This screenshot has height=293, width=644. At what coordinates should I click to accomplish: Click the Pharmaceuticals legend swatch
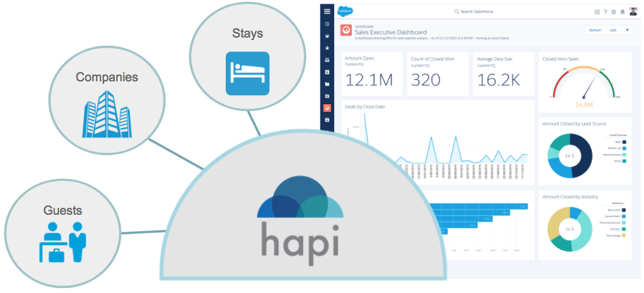[625, 222]
